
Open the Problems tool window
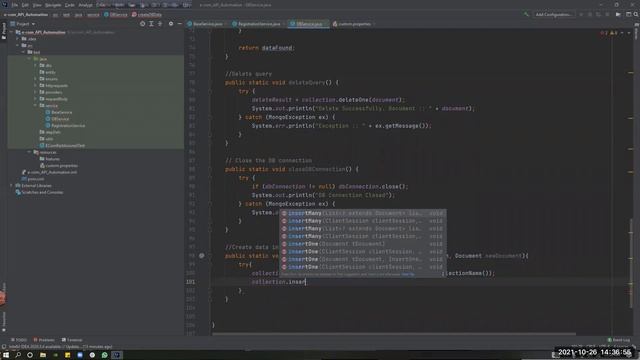44,340
